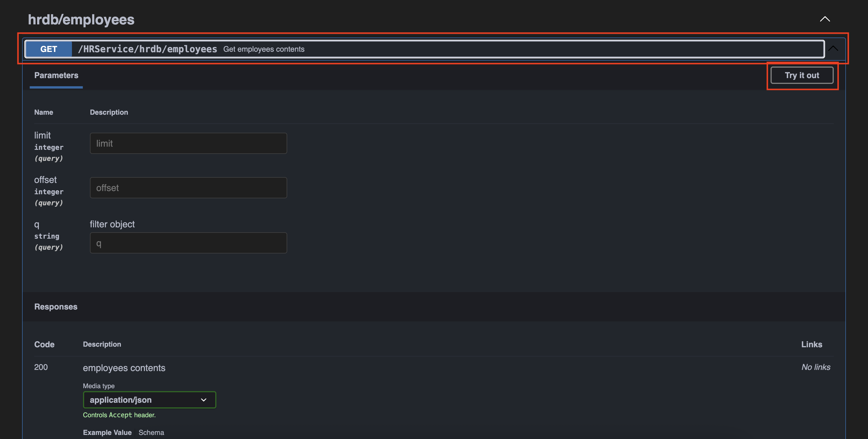Click the q filter object field
Screen dimensions: 868x439
(188, 243)
